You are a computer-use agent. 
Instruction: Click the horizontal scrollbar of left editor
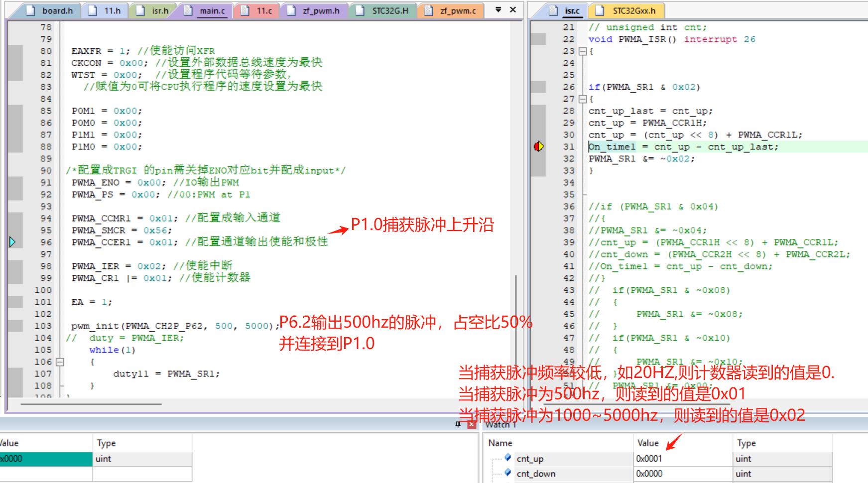(x=92, y=404)
